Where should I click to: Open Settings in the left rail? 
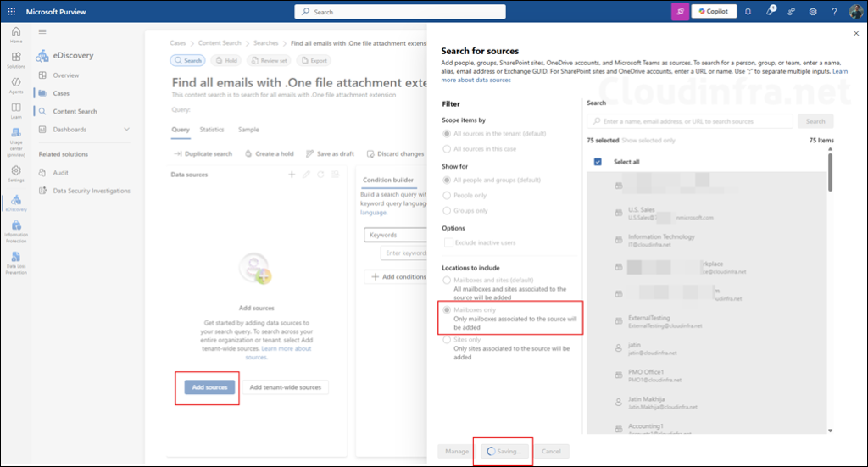pos(16,174)
